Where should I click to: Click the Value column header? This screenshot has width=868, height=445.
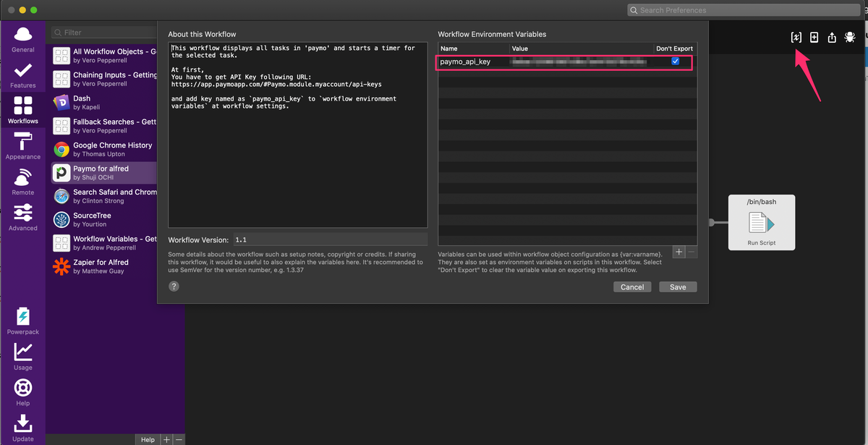[x=581, y=48]
